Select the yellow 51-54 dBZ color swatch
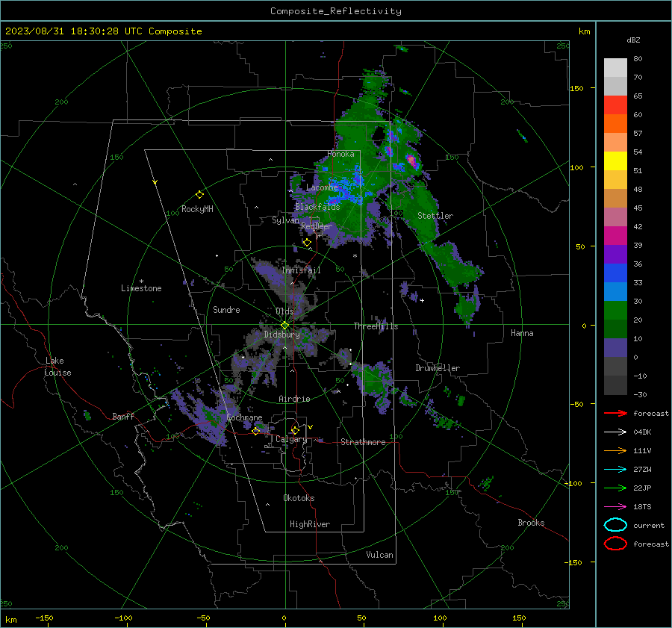The width and height of the screenshot is (672, 628). 615,161
